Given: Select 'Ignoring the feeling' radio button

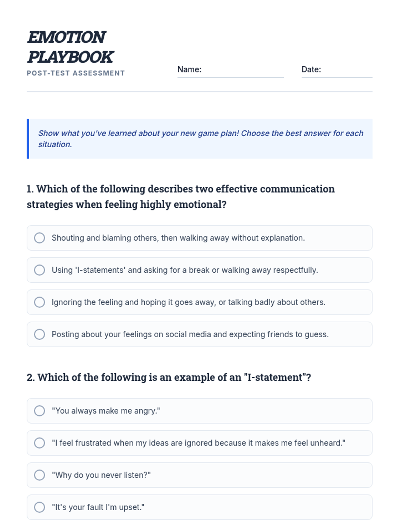Looking at the screenshot, I should pos(40,302).
